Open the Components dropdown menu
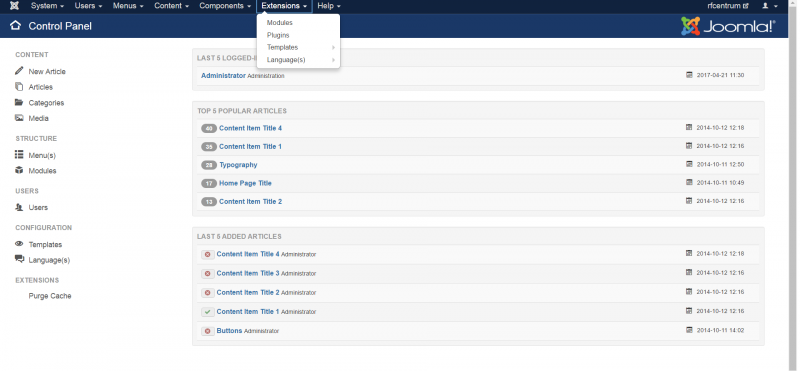 coord(225,6)
